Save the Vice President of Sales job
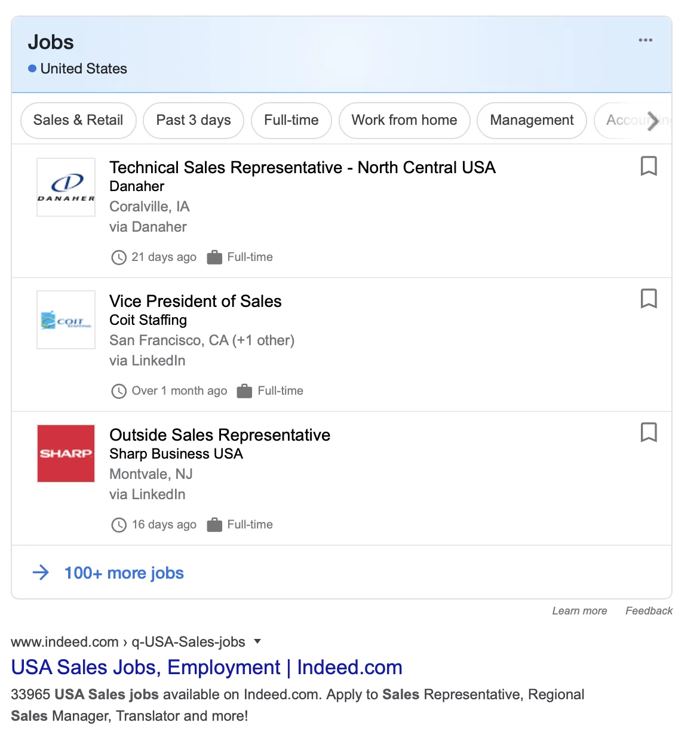This screenshot has width=700, height=750. click(x=649, y=299)
